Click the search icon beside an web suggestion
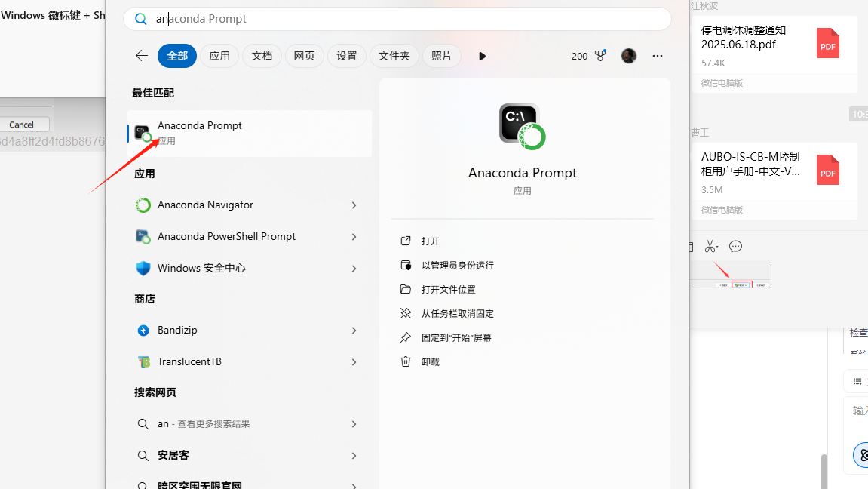Screen dimensions: 868x489 click(143, 424)
